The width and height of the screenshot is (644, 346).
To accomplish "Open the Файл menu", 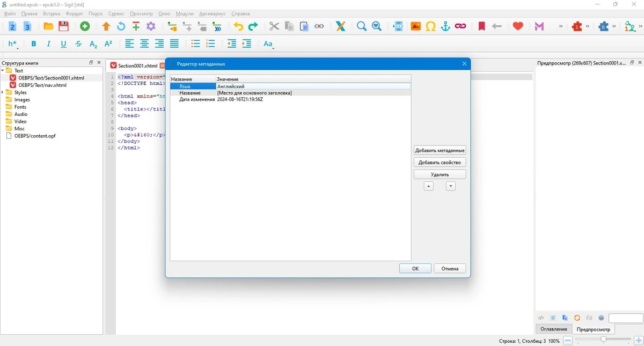I will tap(9, 13).
